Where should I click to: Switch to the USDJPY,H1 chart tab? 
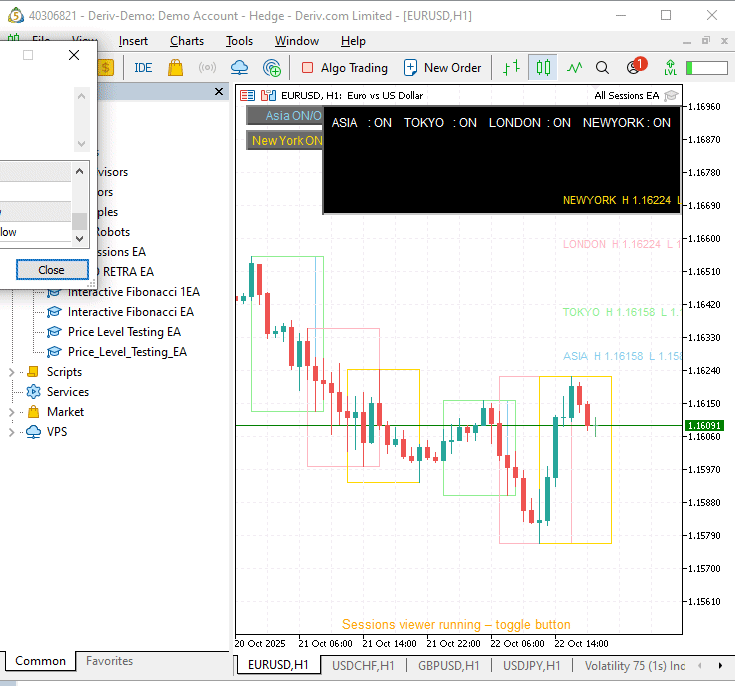(532, 666)
